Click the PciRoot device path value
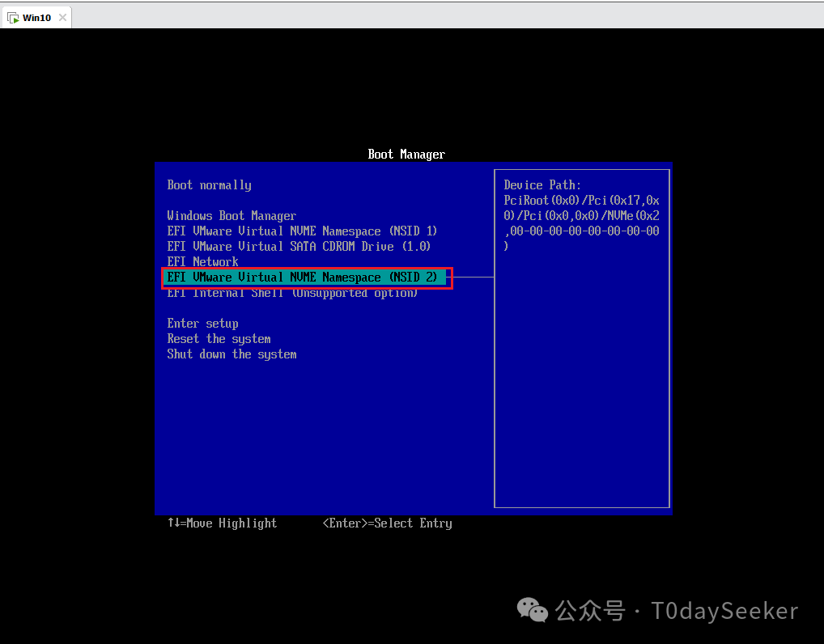 (582, 223)
